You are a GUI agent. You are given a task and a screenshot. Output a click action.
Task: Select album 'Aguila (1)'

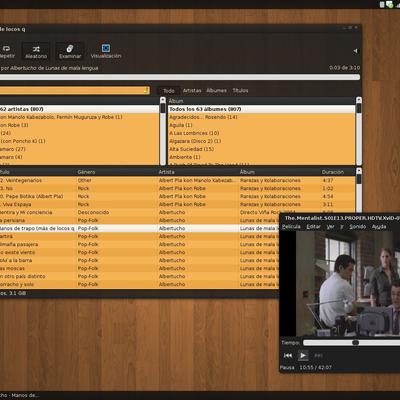[x=262, y=125]
